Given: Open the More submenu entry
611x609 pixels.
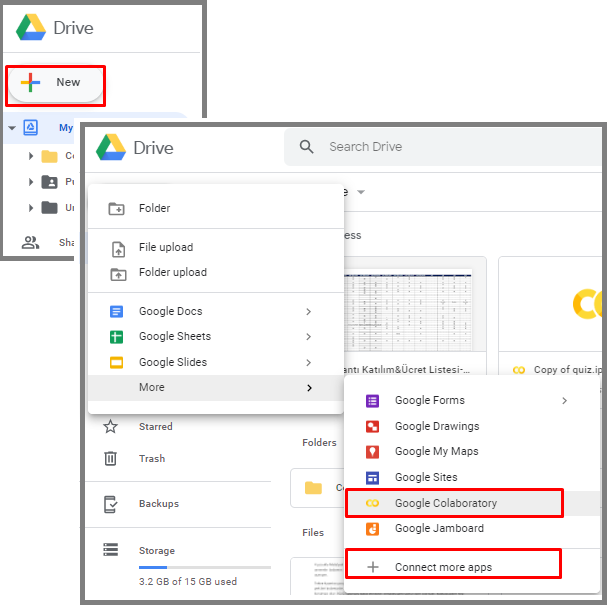Looking at the screenshot, I should (216, 388).
